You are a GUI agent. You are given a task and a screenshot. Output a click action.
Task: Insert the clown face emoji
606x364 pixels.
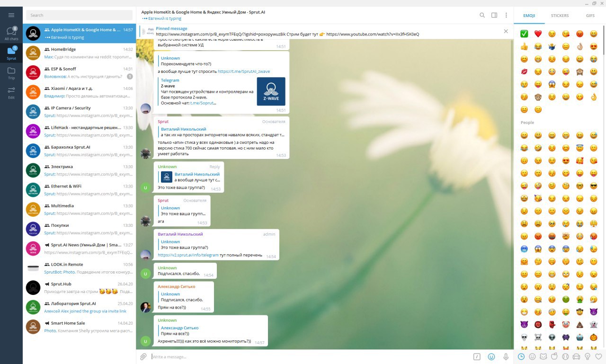[x=566, y=325]
